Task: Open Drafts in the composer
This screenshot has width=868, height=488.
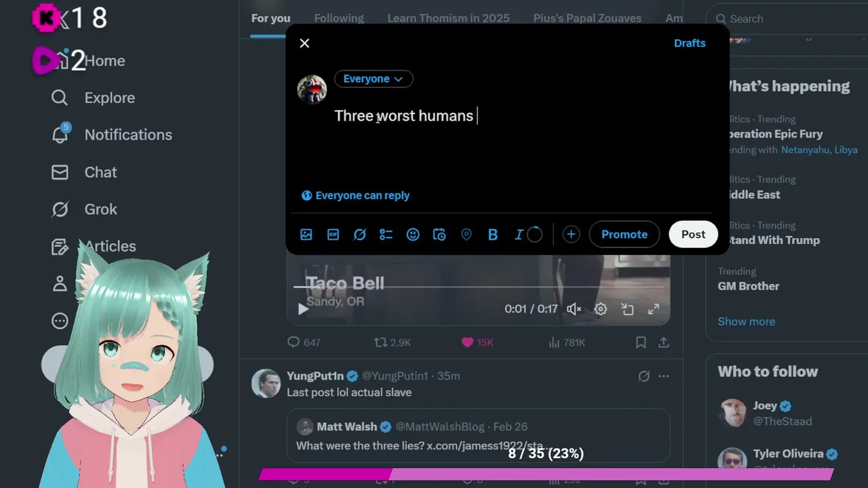Action: 690,43
